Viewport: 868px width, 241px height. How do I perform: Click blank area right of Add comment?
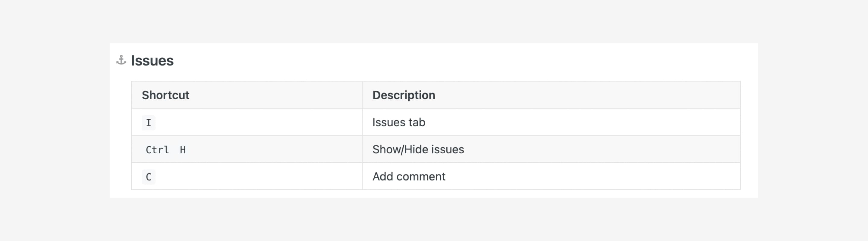coord(593,176)
